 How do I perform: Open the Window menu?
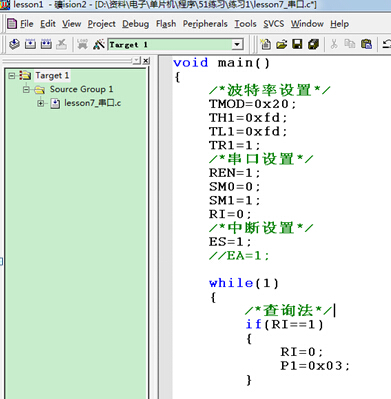point(307,24)
